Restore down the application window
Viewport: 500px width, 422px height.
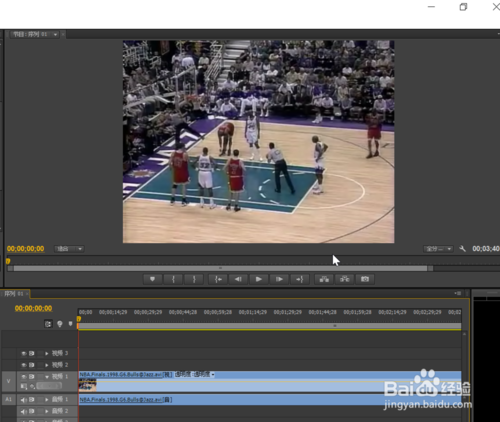[x=463, y=7]
